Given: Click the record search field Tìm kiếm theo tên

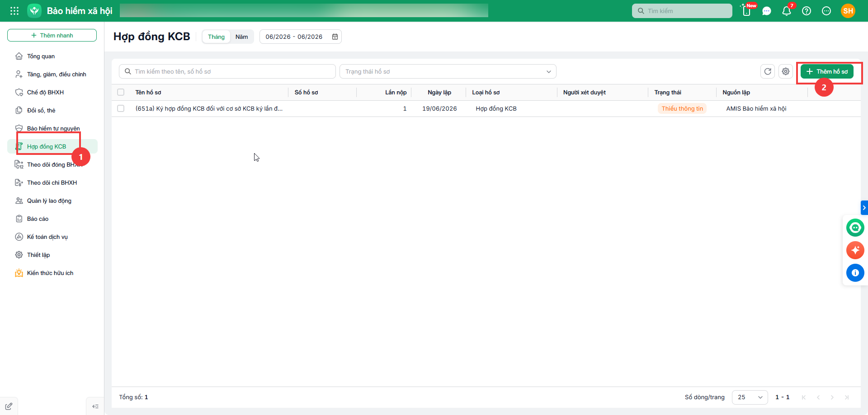Looking at the screenshot, I should click(227, 71).
